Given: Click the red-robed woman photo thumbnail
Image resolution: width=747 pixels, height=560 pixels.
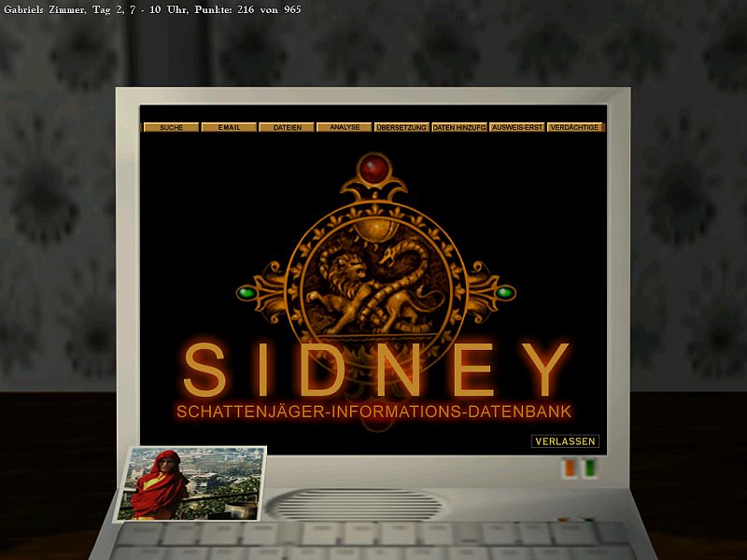Looking at the screenshot, I should [190, 483].
